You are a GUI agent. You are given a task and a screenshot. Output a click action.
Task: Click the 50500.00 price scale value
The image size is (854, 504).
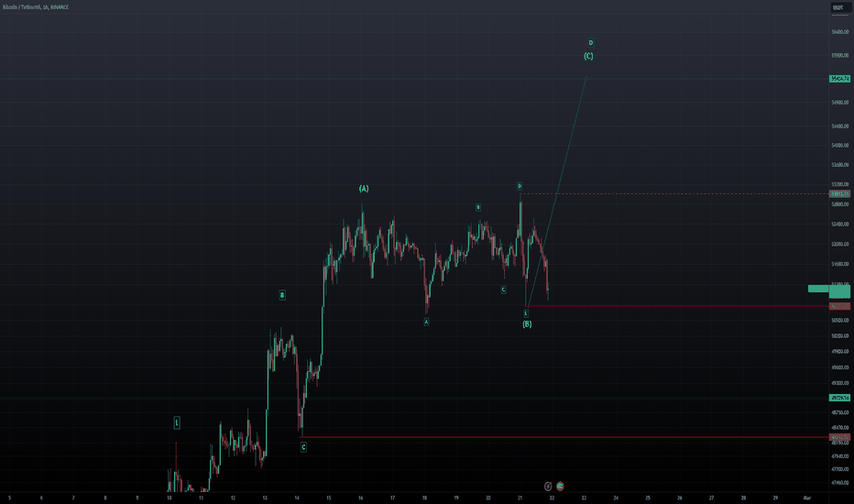tap(840, 321)
